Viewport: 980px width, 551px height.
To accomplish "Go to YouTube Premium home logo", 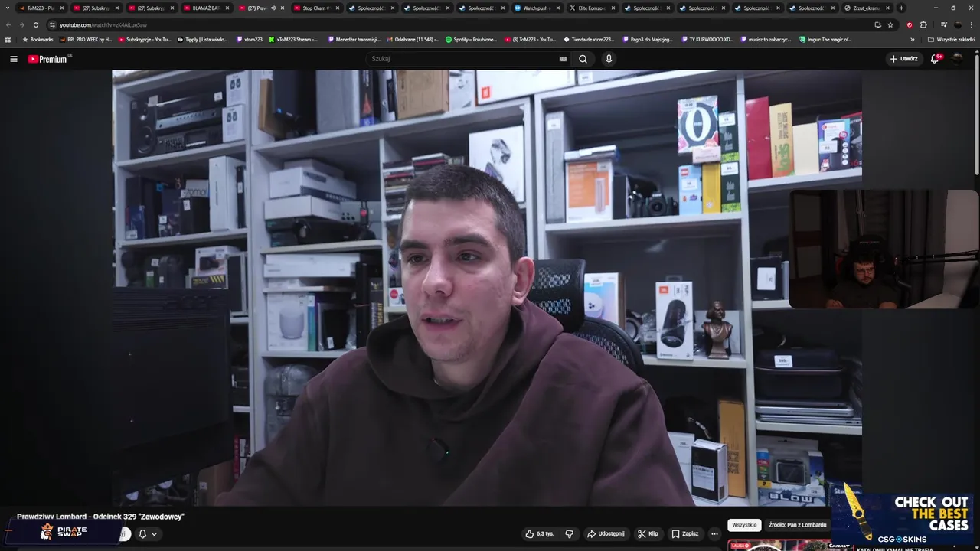I will pyautogui.click(x=47, y=59).
